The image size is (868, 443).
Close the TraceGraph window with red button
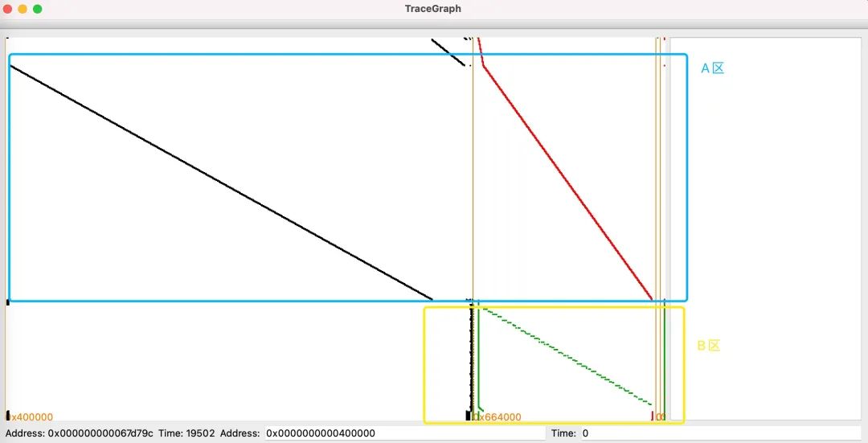(7, 9)
